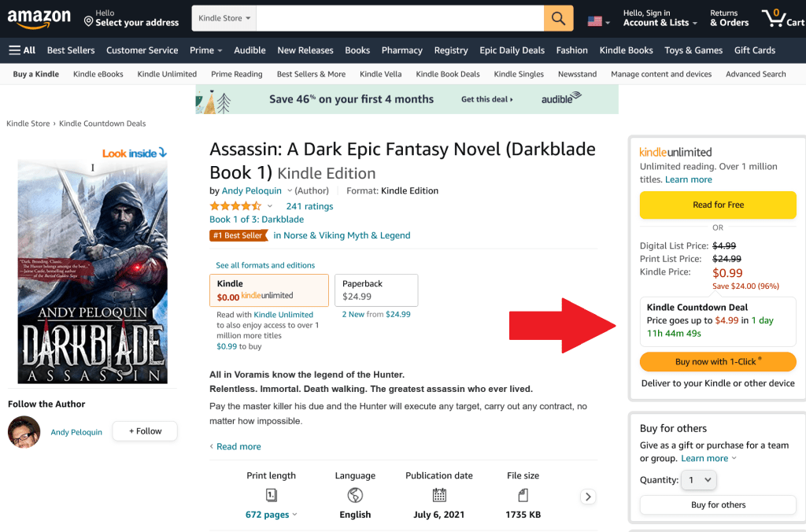Screen dimensions: 806x532
Task: Click the Amazon logo to go home
Action: (39, 19)
